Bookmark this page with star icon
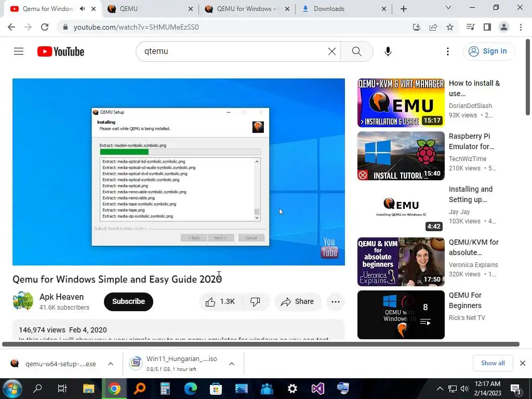 [x=450, y=27]
